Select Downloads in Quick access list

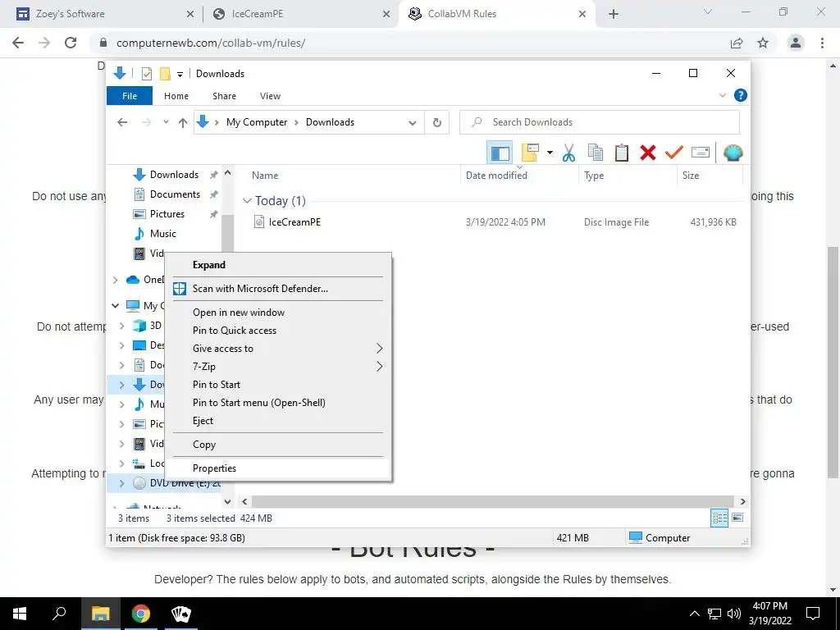(x=174, y=175)
